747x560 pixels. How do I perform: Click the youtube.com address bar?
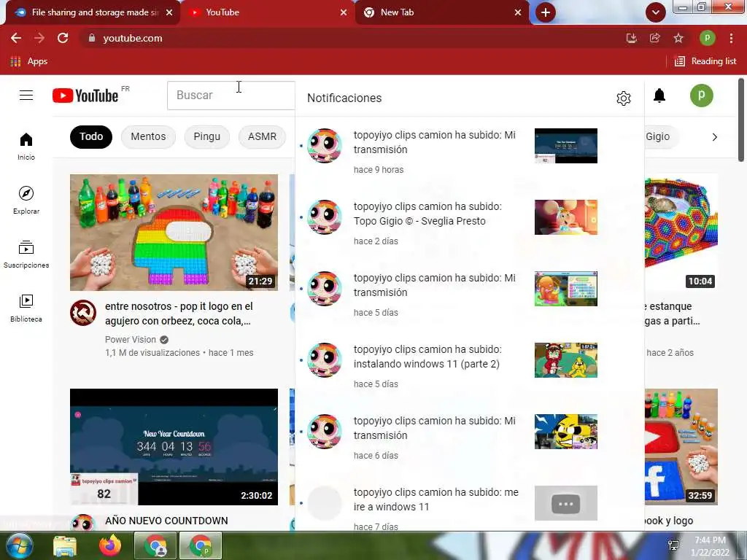(x=352, y=38)
